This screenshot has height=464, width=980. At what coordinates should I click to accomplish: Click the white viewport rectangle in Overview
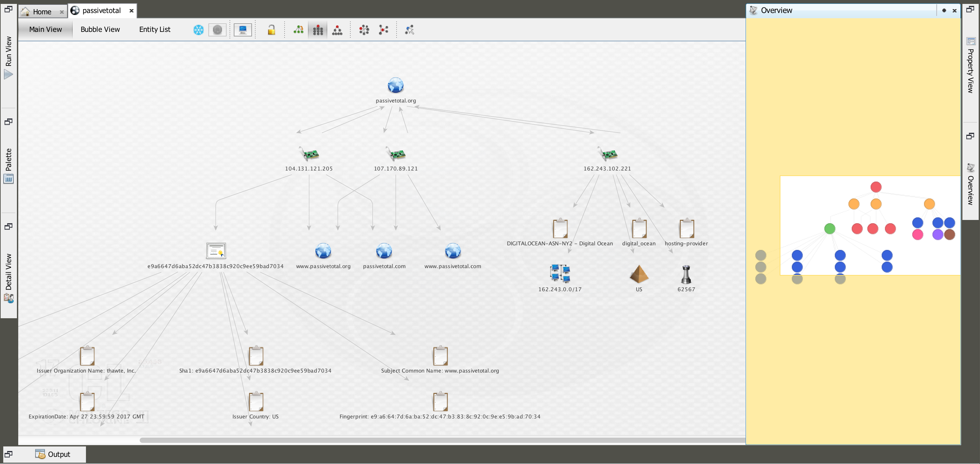point(870,225)
